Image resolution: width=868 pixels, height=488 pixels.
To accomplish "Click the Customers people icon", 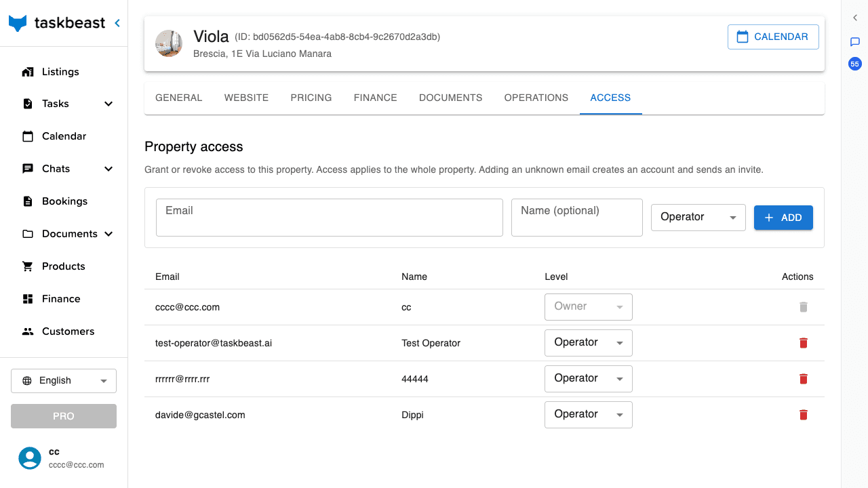I will (x=28, y=331).
